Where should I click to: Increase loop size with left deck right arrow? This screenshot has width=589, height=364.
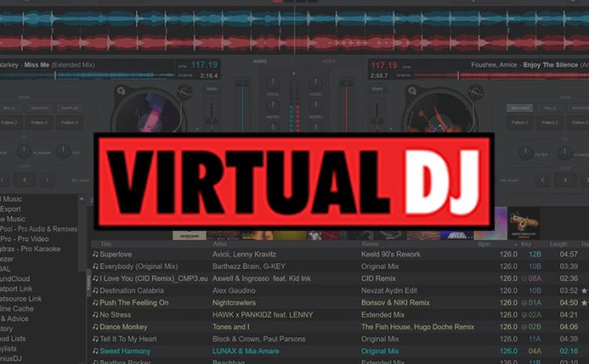click(47, 180)
